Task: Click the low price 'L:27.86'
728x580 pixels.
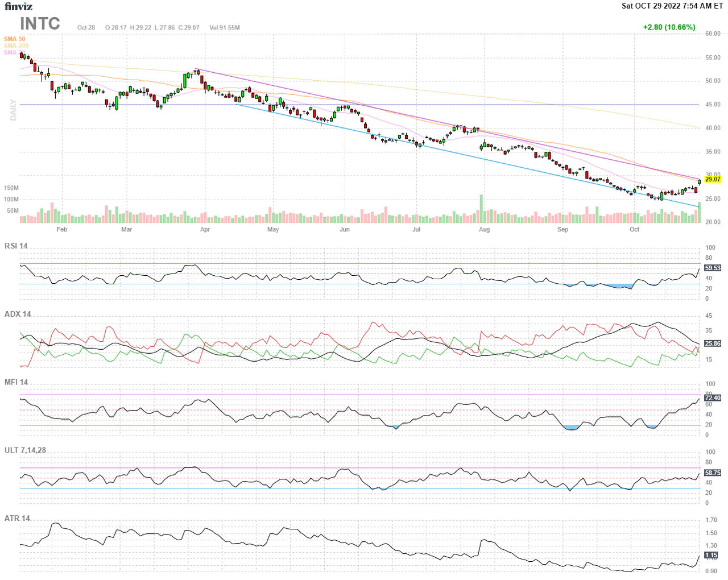Action: (165, 27)
